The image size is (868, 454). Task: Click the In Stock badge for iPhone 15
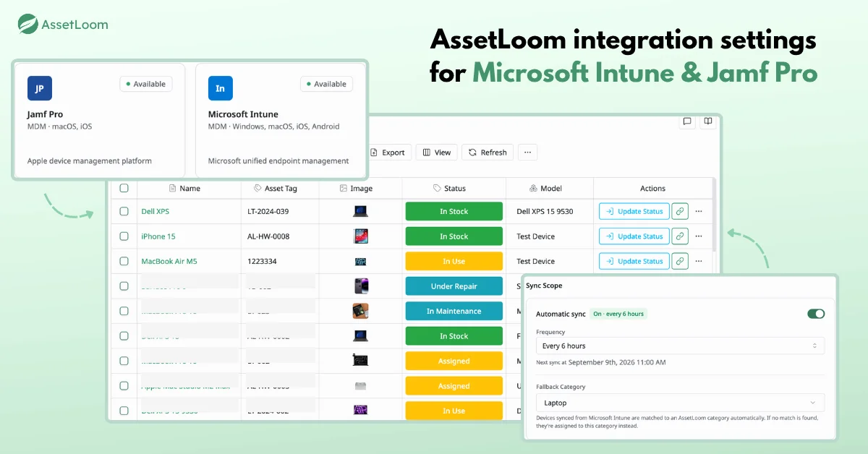click(454, 236)
